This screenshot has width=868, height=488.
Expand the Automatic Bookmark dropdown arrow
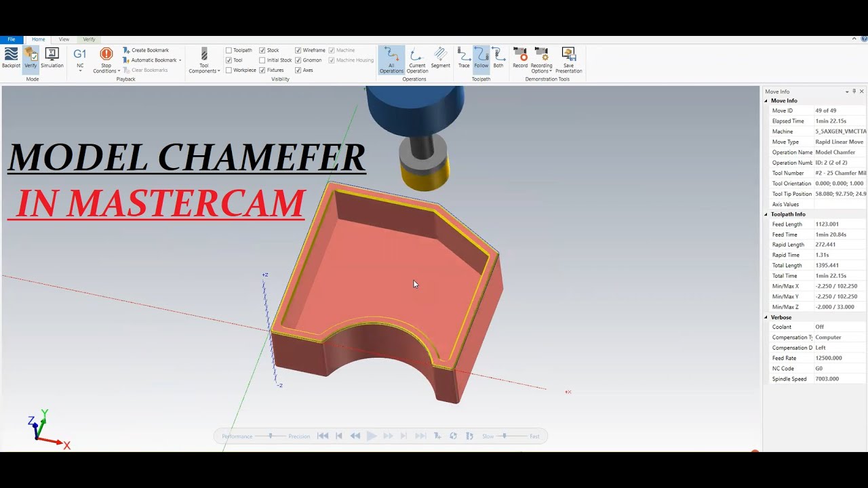pos(180,60)
